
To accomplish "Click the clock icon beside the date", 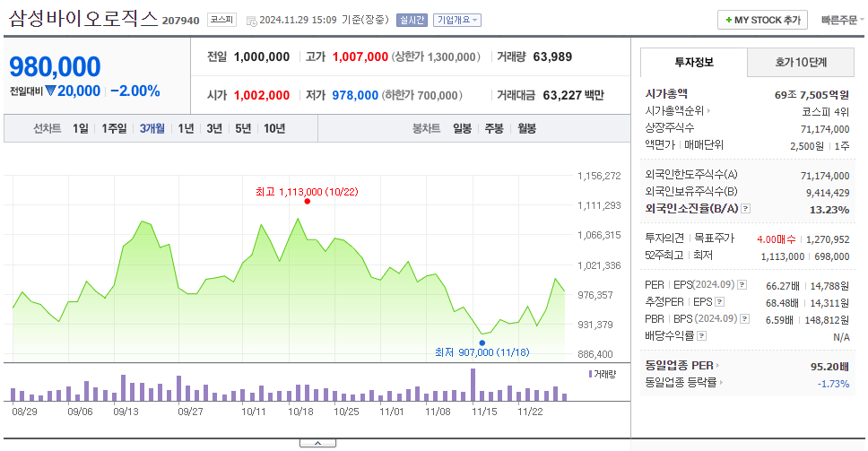I will coord(251,21).
